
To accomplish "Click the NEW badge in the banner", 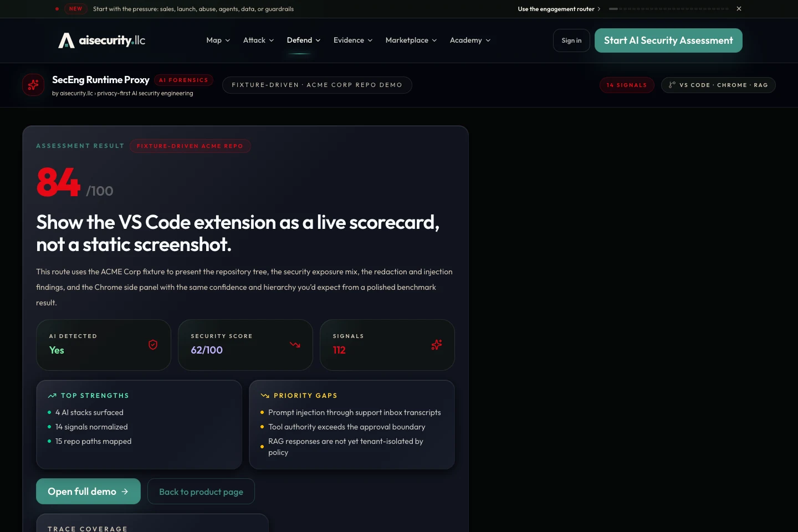I will (x=76, y=9).
